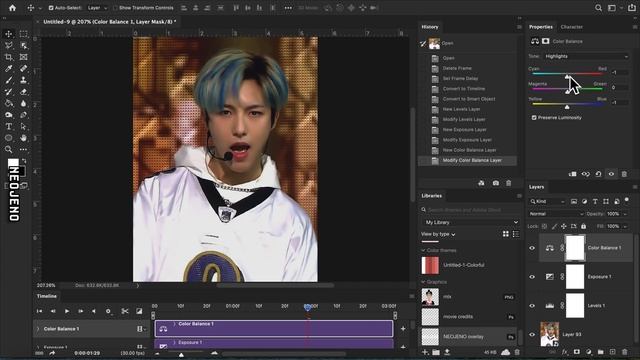640x360 pixels.
Task: Select the Clone Stamp tool
Action: point(23,80)
